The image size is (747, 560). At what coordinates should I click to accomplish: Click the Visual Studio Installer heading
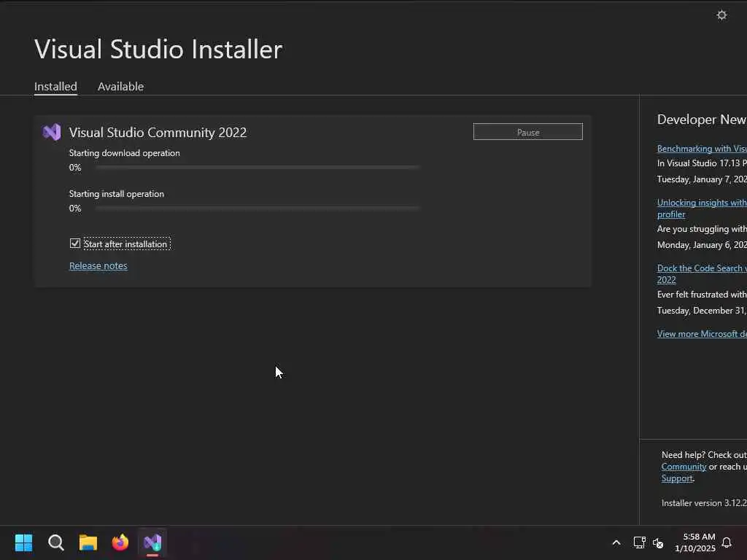coord(158,49)
